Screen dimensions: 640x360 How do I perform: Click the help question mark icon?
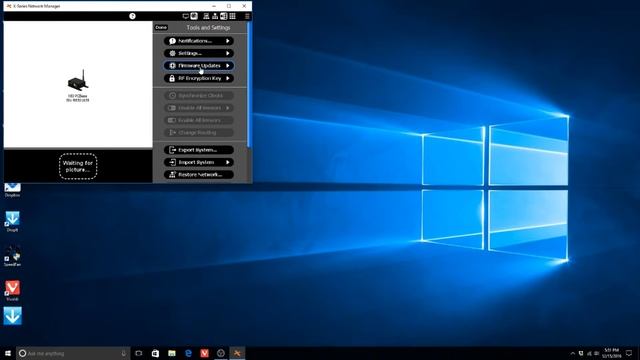click(x=132, y=16)
